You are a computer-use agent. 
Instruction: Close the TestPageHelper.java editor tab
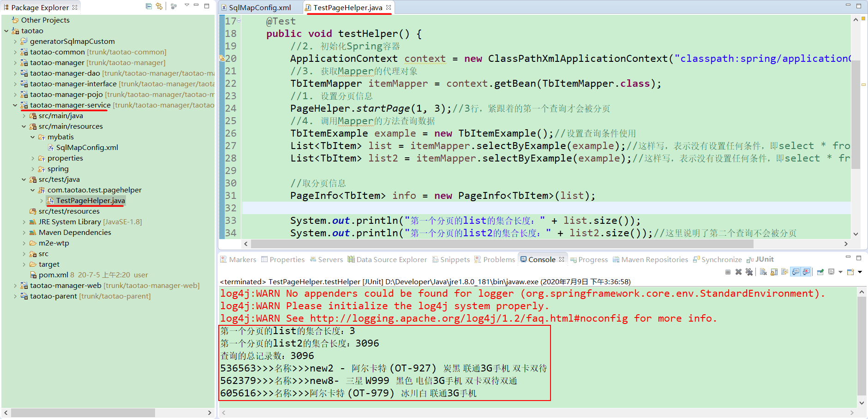point(389,7)
